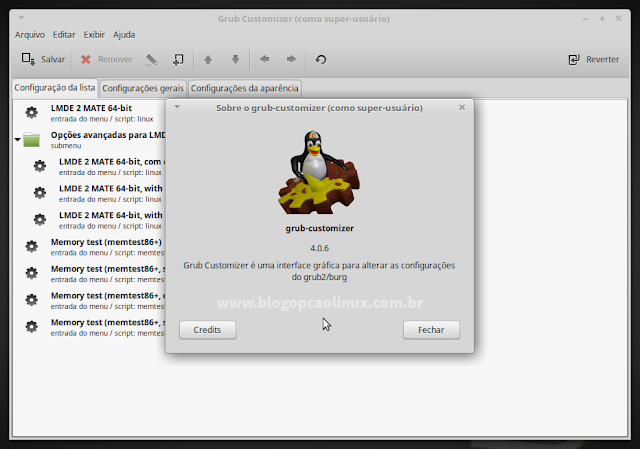Click the Credits button in About dialog
Screen dimensions: 640x449
tap(207, 330)
